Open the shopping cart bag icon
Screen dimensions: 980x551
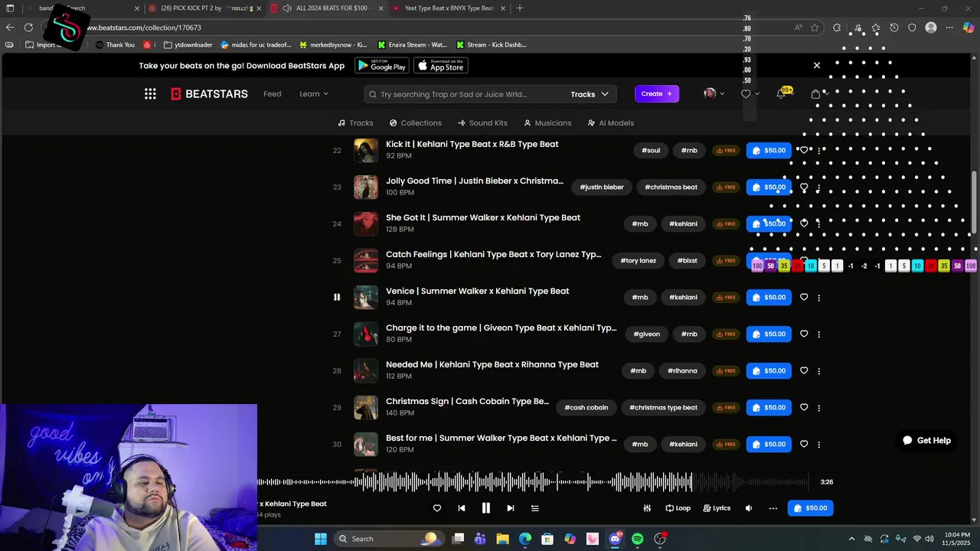click(x=815, y=94)
